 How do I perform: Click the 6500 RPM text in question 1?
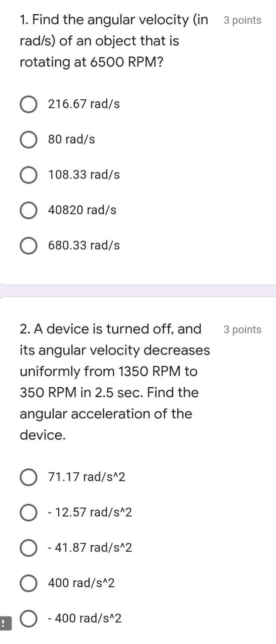[x=124, y=62]
